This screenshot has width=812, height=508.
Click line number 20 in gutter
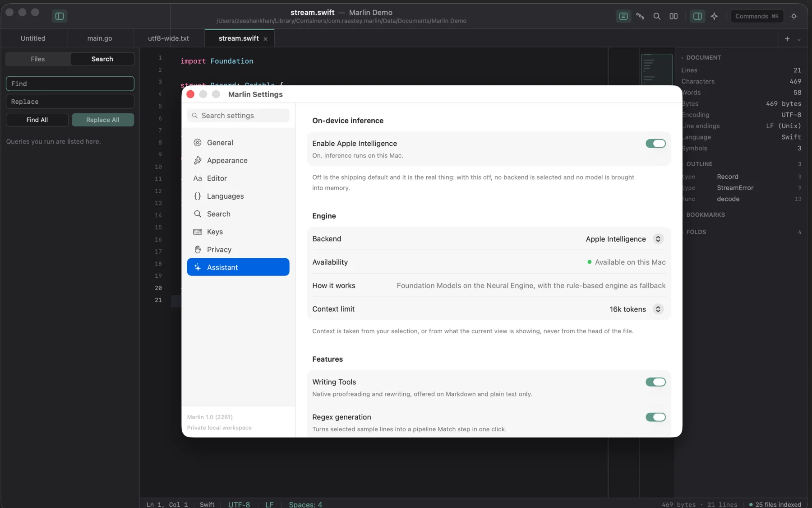tap(158, 288)
